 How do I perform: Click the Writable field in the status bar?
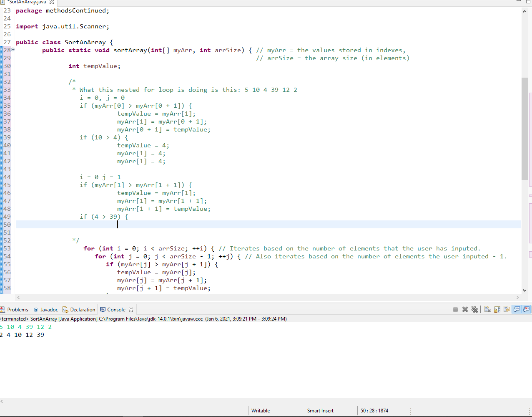pos(260,410)
